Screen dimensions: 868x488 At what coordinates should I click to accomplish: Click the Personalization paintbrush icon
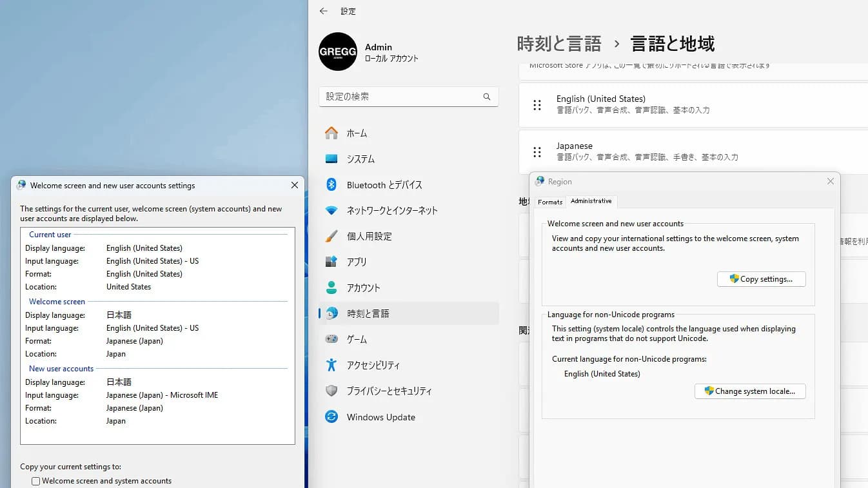pos(331,236)
